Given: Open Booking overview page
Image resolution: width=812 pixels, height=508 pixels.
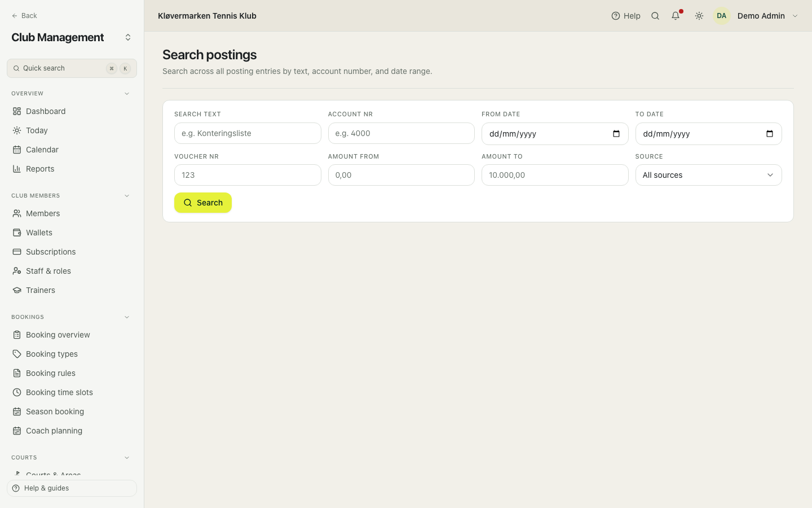Looking at the screenshot, I should (x=72, y=335).
